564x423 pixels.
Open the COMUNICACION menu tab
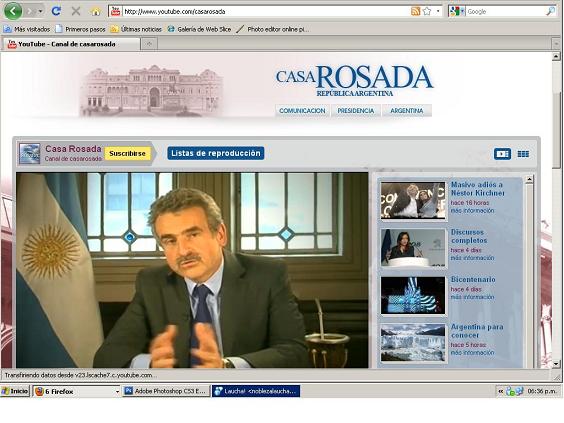point(302,111)
